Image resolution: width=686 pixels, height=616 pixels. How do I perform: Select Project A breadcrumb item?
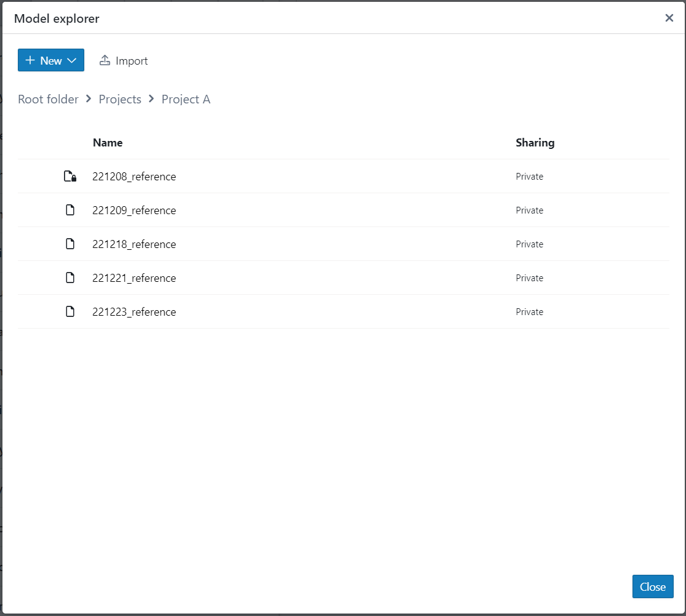186,99
